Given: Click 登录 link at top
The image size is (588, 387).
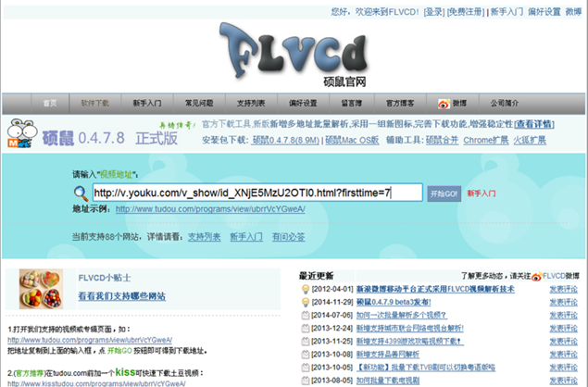Looking at the screenshot, I should tap(434, 12).
